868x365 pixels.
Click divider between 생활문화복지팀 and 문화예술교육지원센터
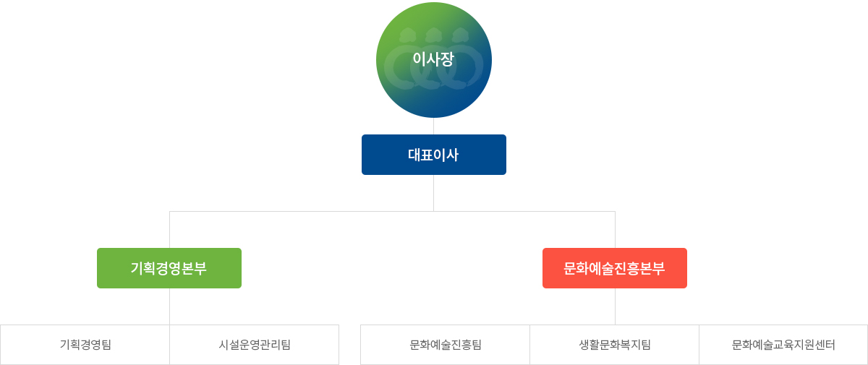pos(699,345)
